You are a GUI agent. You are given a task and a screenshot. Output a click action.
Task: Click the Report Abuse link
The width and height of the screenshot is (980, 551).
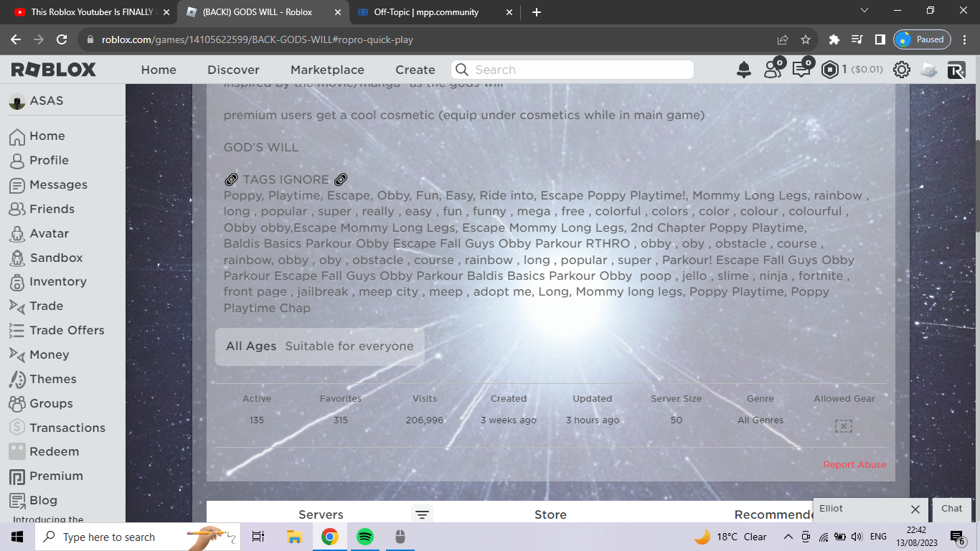click(854, 465)
